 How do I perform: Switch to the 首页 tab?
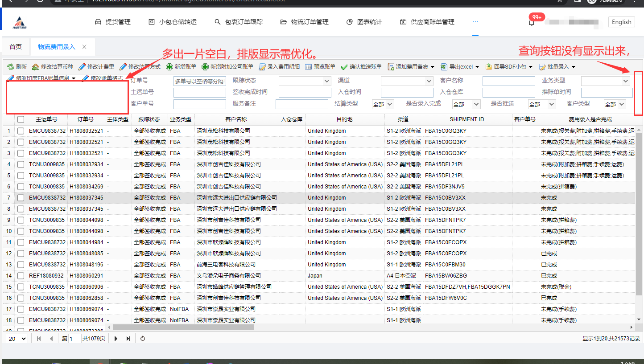coord(16,47)
